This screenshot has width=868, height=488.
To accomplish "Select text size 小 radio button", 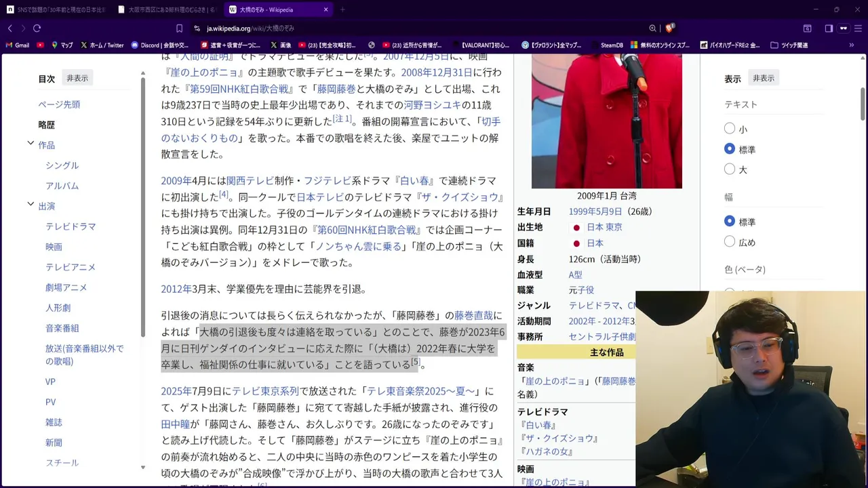I will (730, 128).
